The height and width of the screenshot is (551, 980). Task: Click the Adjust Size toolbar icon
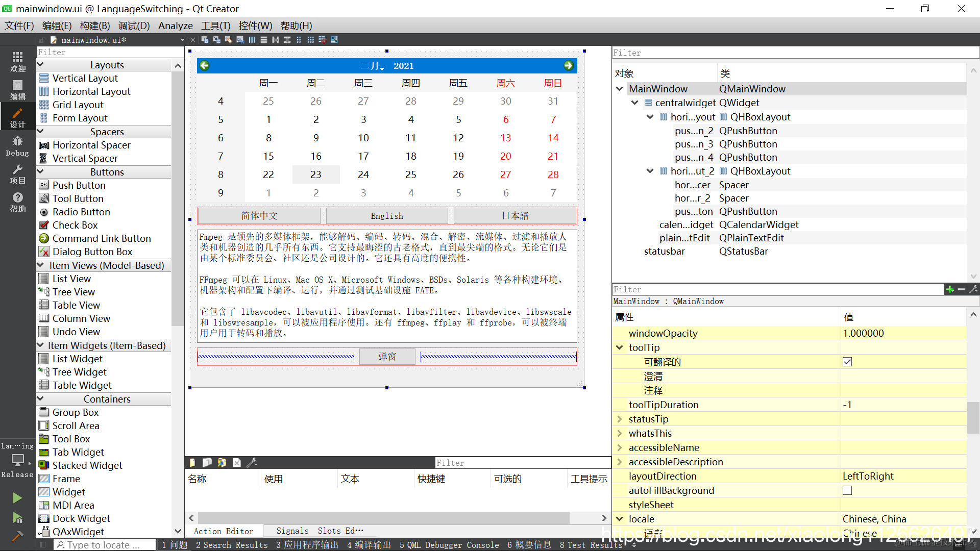click(334, 40)
